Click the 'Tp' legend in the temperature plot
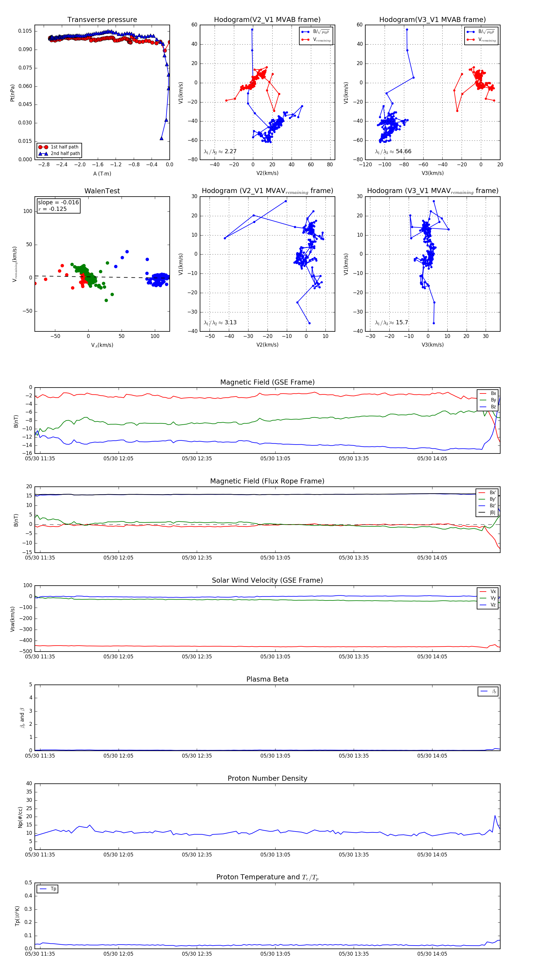This screenshot has height=980, width=535. 48,889
